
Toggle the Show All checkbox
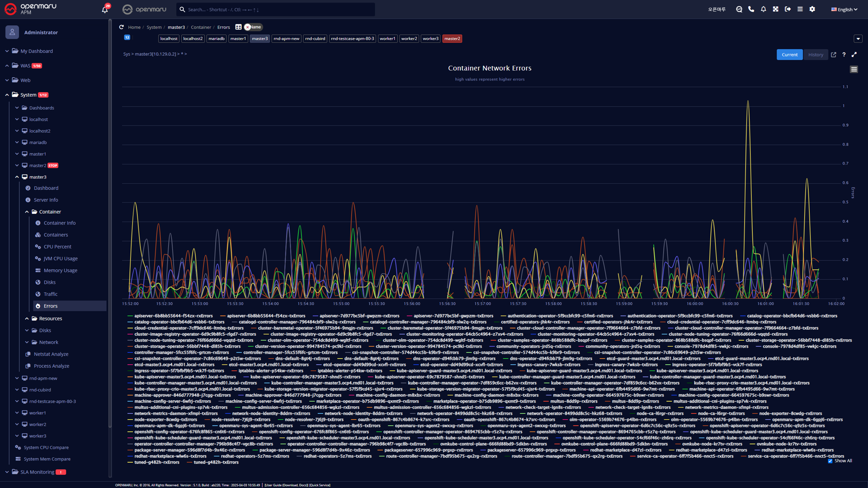coord(830,461)
